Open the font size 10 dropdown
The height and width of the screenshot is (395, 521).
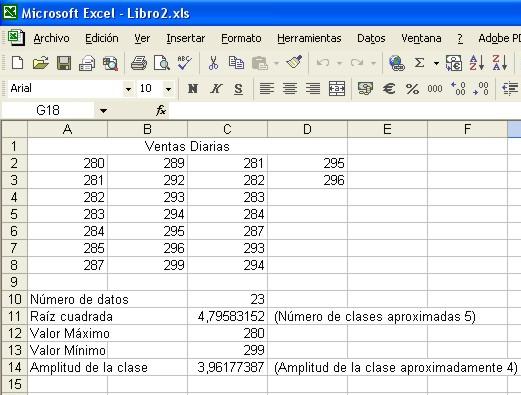click(x=168, y=89)
